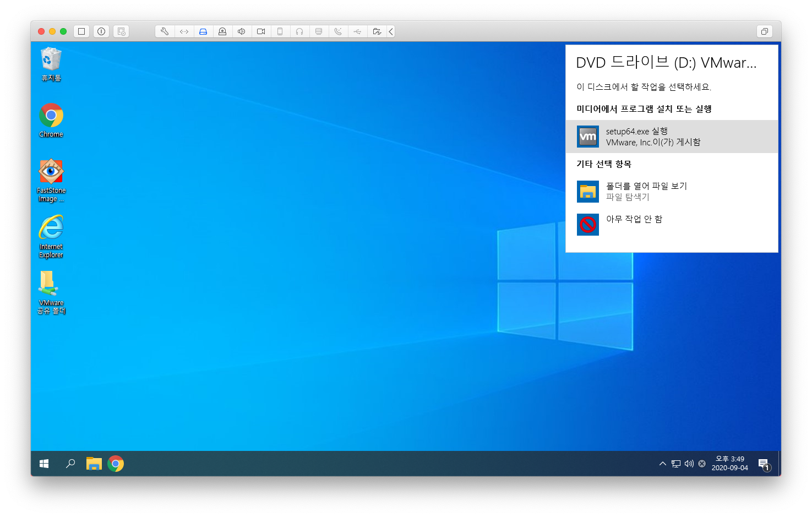
Task: Open the Action Center notification icon
Action: click(764, 464)
